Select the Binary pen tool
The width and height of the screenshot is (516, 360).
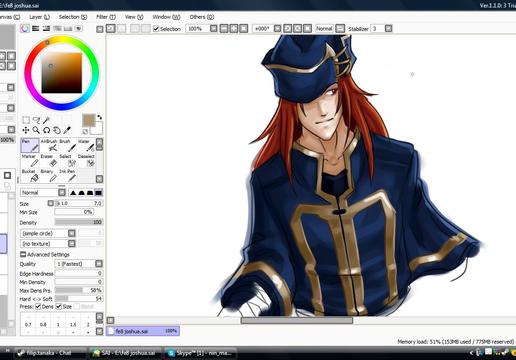(49, 176)
